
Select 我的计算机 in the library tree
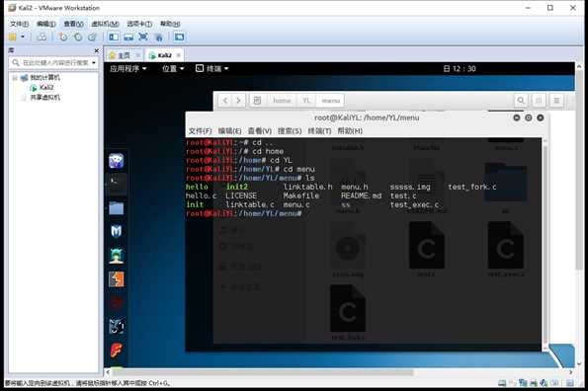[x=45, y=78]
